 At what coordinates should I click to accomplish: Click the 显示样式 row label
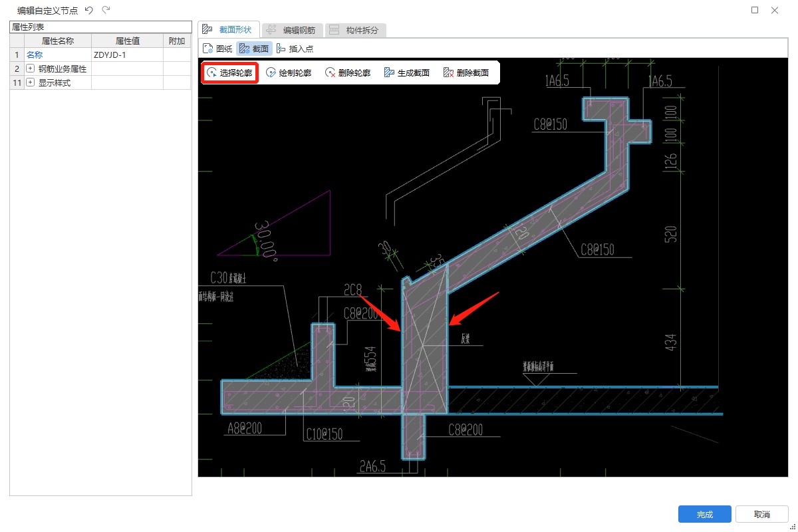(55, 82)
